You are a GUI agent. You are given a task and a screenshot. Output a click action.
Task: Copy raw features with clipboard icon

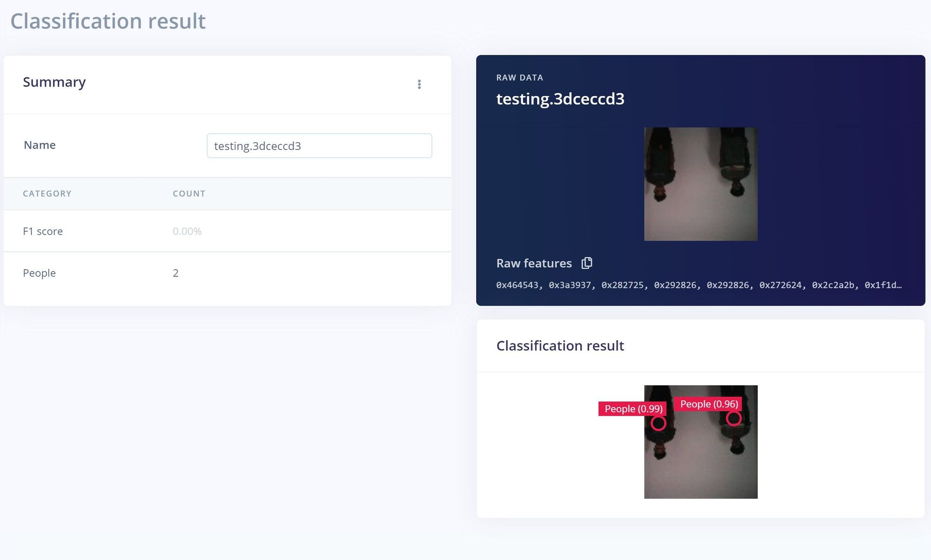(x=587, y=263)
